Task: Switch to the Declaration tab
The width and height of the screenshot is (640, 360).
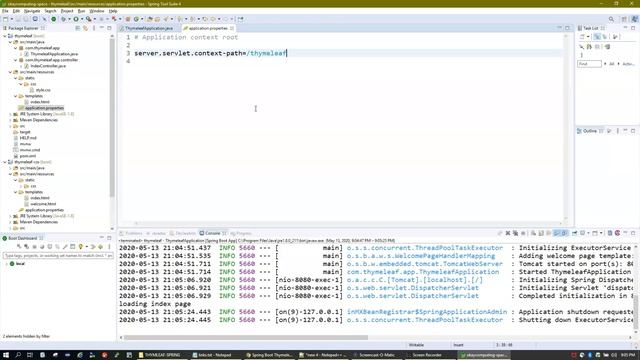Action: tap(183, 233)
